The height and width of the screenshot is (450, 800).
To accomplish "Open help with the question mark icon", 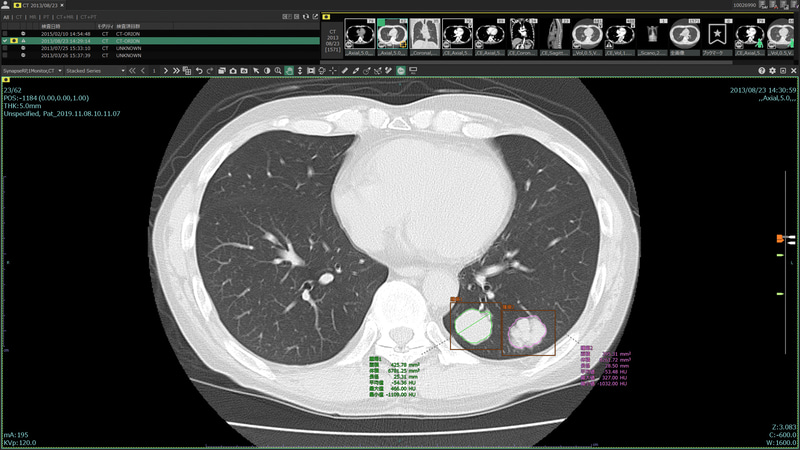I will (761, 70).
